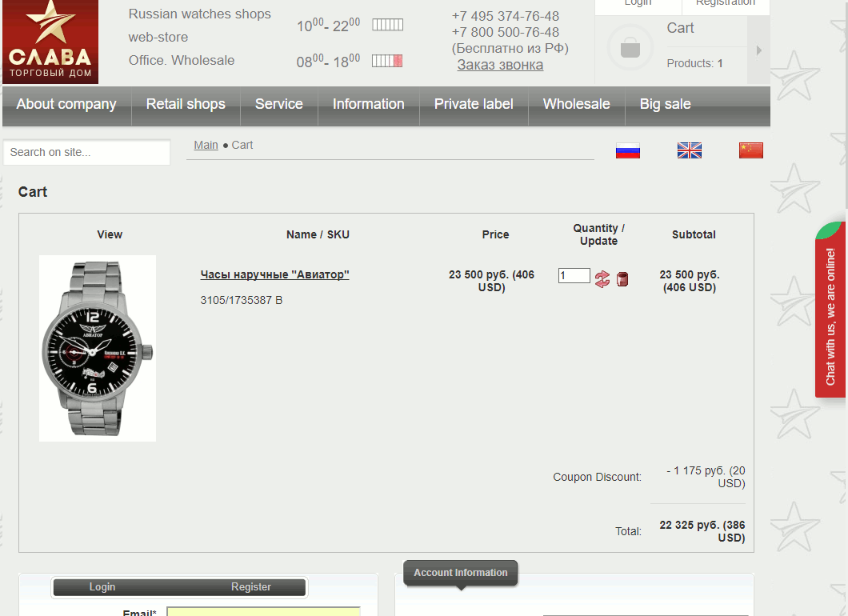Expand the cart panel arrow
This screenshot has height=616, width=848.
point(758,50)
